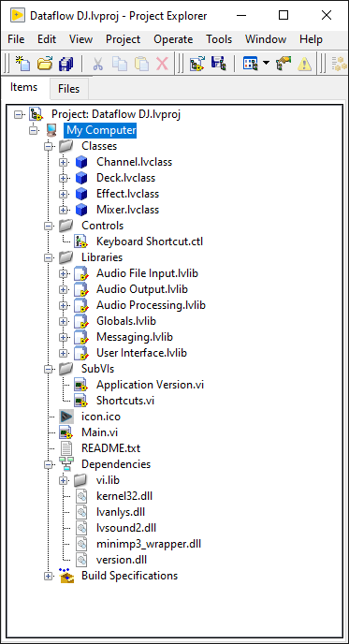
Task: Select the README.txt item
Action: (x=110, y=448)
